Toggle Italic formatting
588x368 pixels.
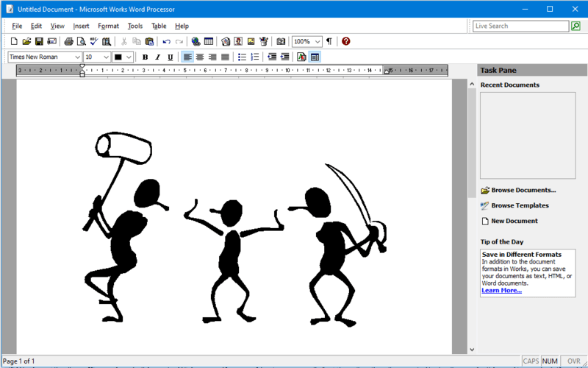point(157,57)
